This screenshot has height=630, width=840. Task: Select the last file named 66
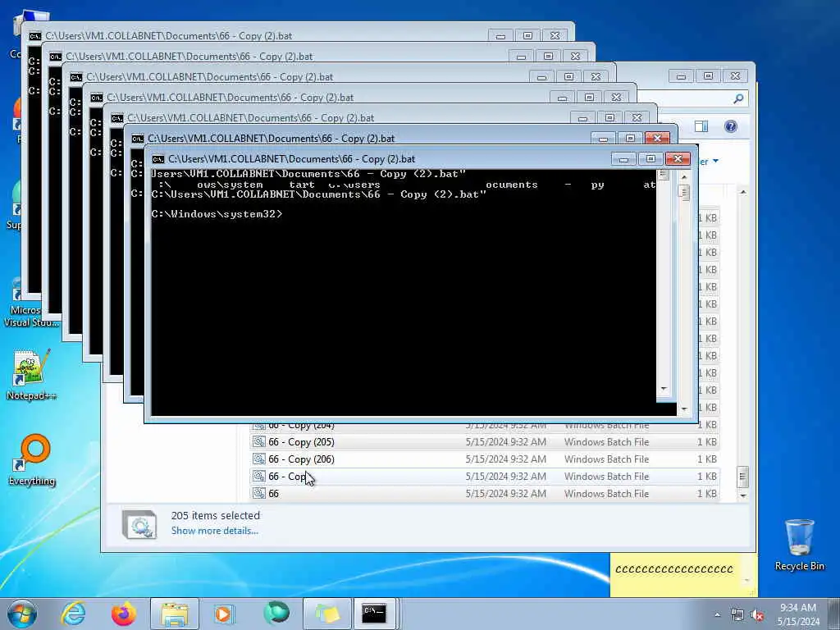point(485,493)
